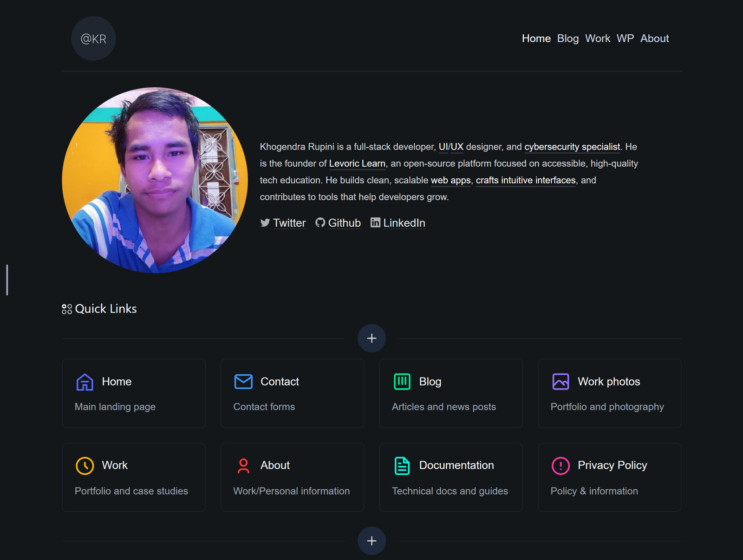Open the cybersecurity specialist link
Image resolution: width=743 pixels, height=560 pixels.
[x=572, y=147]
